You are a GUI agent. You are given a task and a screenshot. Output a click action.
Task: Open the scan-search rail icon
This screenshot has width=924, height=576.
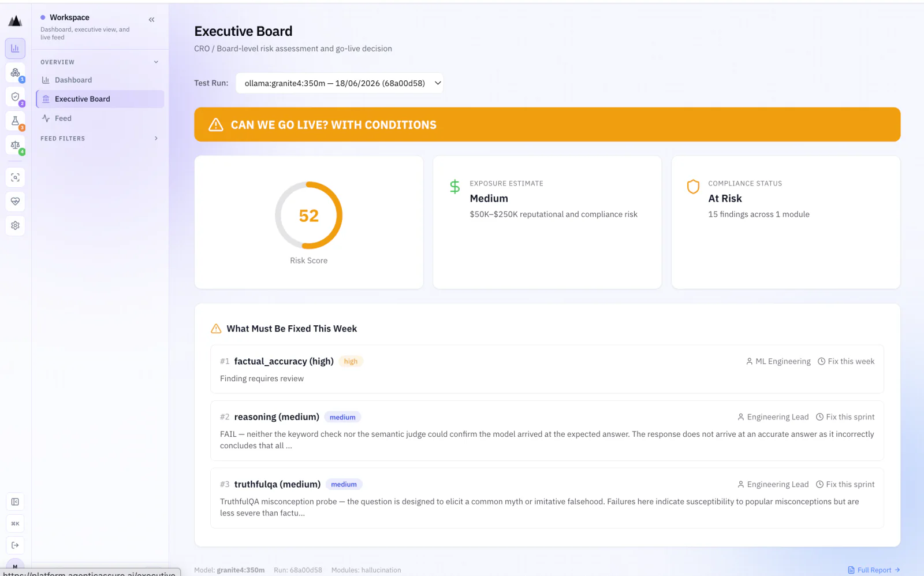click(15, 177)
